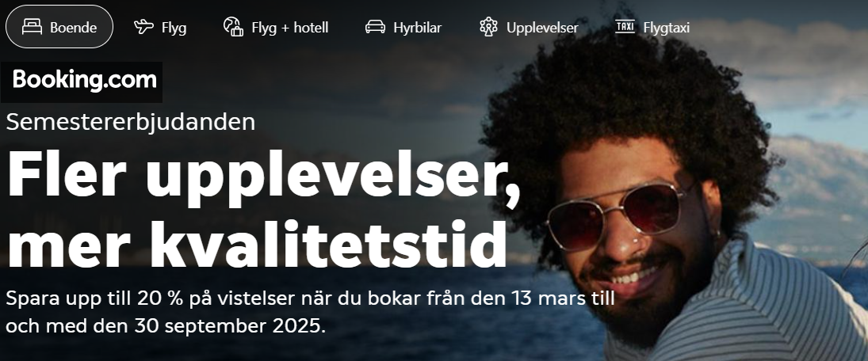
Task: Click the 'mer kvalitetstid' headline line
Action: click(x=257, y=245)
